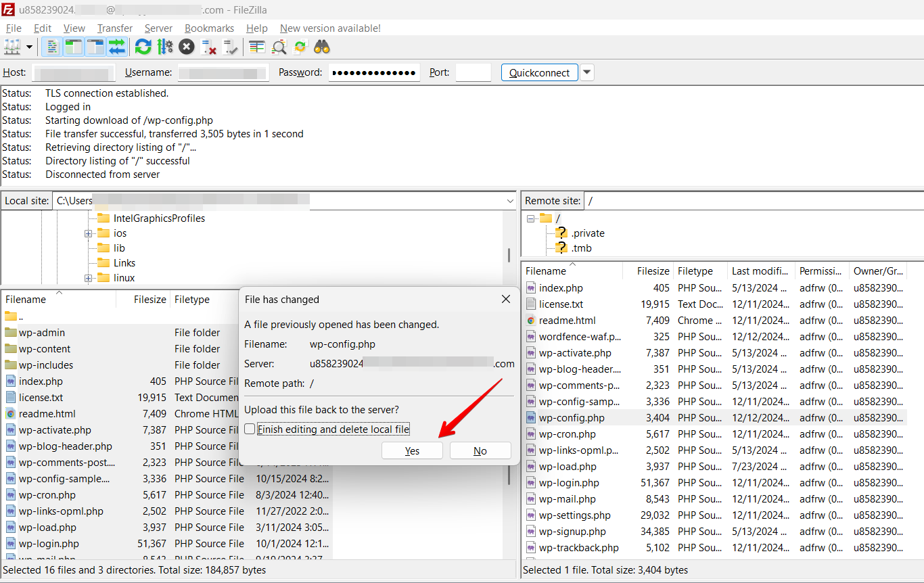
Task: Expand the linux folder in local tree
Action: point(88,278)
